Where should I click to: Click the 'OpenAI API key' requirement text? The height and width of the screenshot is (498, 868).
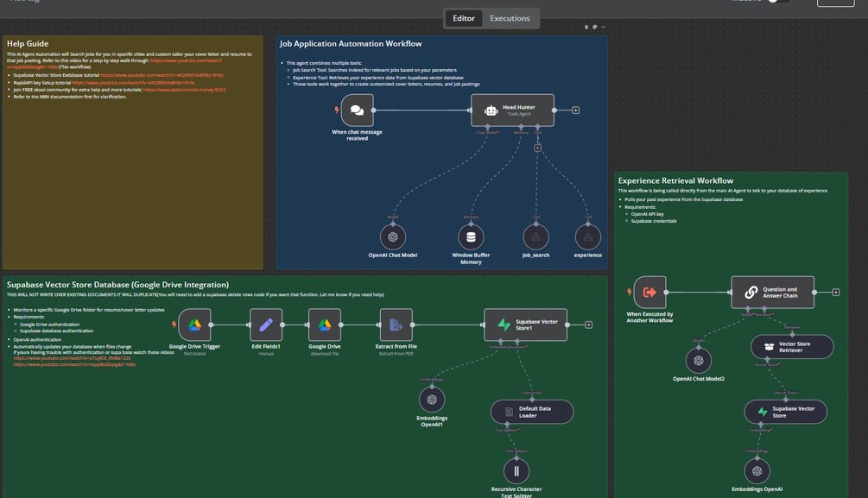(647, 214)
